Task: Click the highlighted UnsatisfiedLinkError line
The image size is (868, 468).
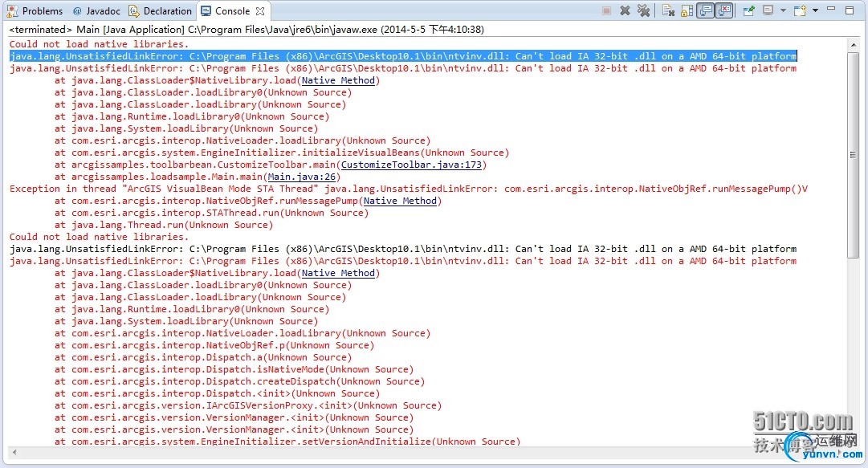Action: pos(403,56)
